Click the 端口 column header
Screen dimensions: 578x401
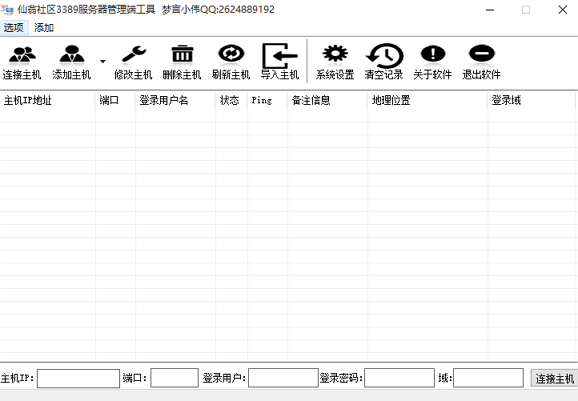115,100
